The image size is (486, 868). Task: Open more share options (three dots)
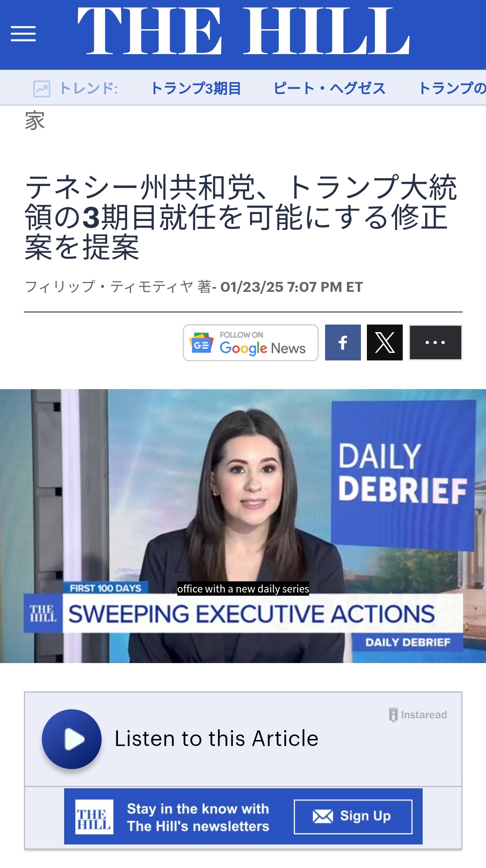click(435, 342)
